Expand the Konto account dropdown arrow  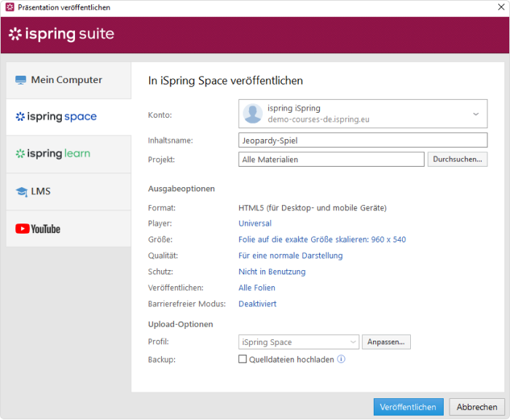click(476, 114)
